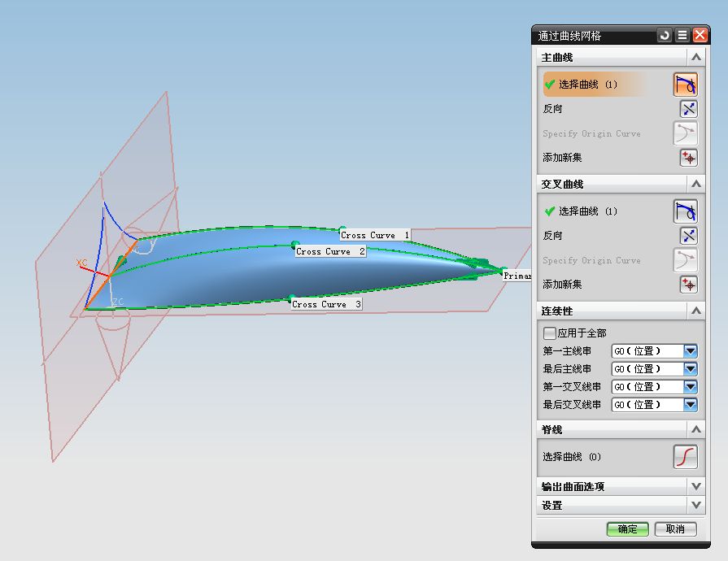Click the curve selection icon under 主曲线
Viewport: 728px width, 561px height.
[x=685, y=85]
